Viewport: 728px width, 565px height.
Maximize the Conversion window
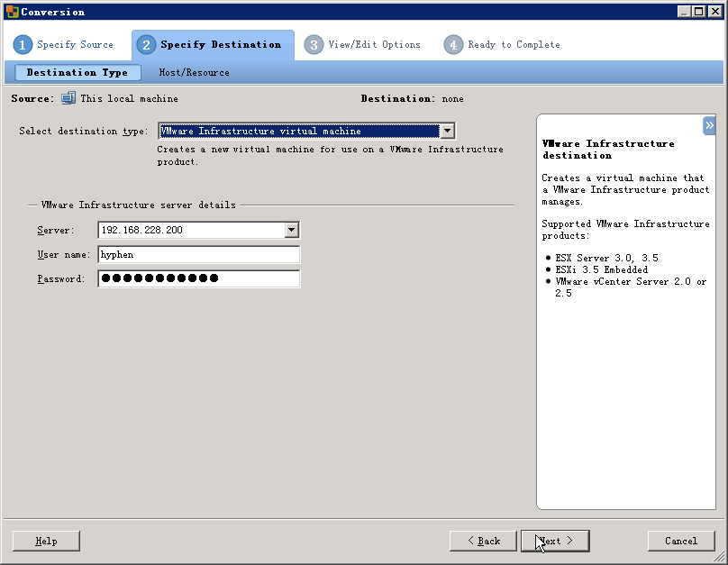(x=699, y=12)
